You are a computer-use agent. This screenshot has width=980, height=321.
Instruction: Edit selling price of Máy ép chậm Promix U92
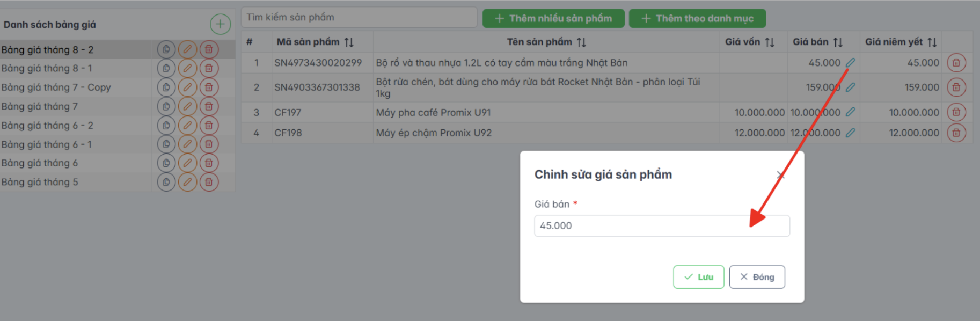[x=851, y=133]
